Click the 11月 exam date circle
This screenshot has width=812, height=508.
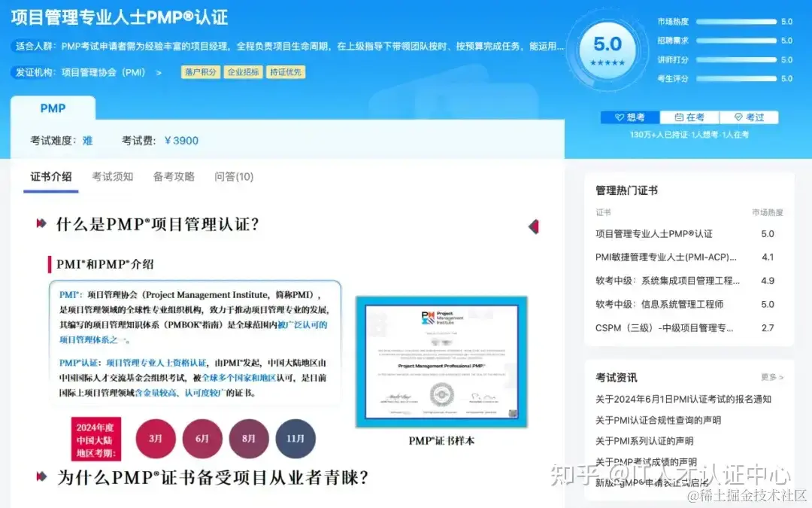pyautogui.click(x=295, y=439)
